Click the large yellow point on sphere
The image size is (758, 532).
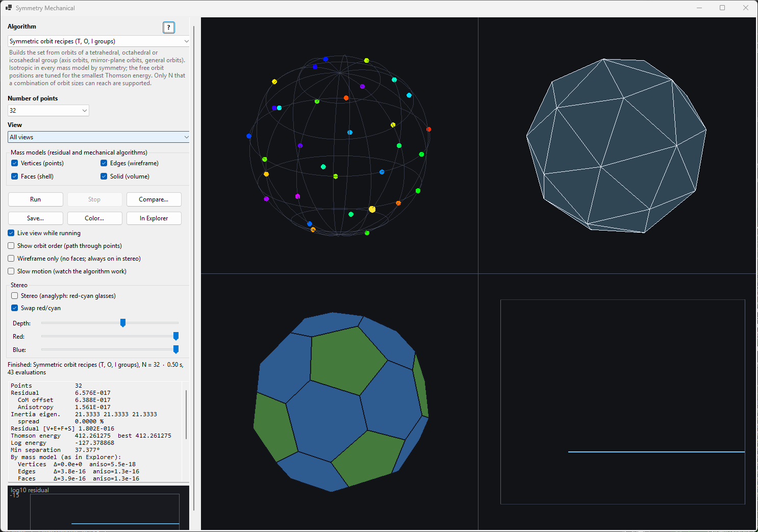[372, 209]
